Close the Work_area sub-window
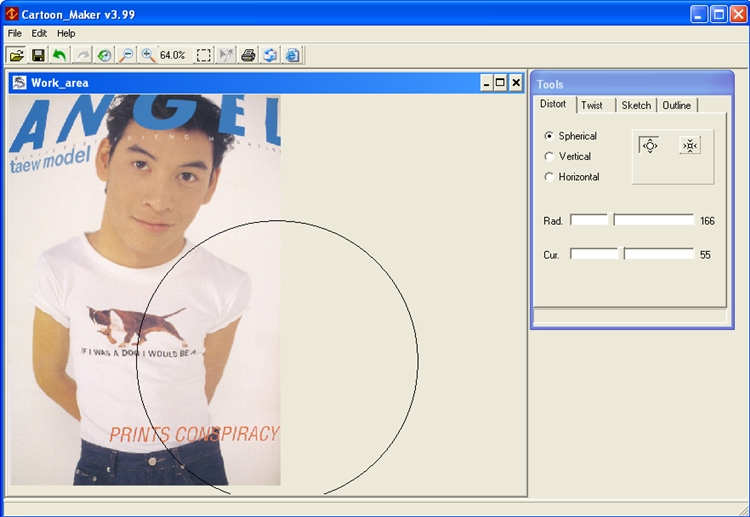The height and width of the screenshot is (517, 750). [516, 83]
